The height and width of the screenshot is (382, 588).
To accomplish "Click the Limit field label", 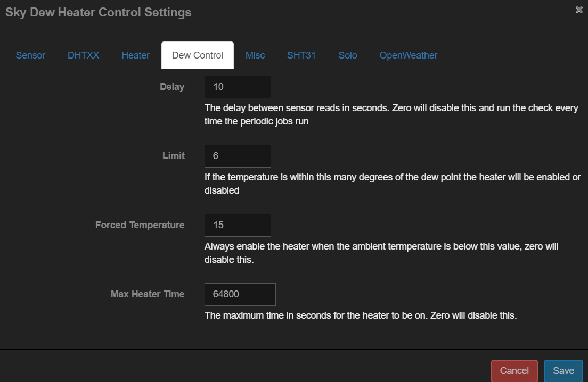I will click(x=173, y=156).
